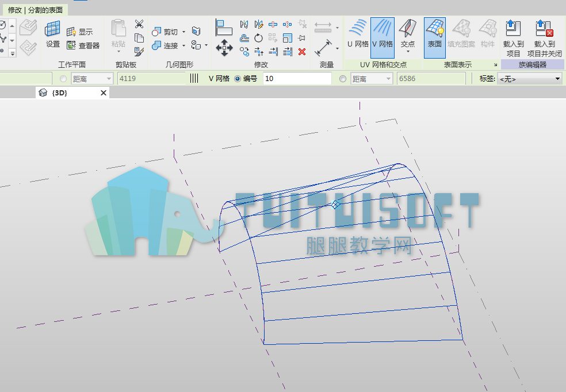Select the radio button beside 4119 距离
The width and height of the screenshot is (566, 392).
pyautogui.click(x=63, y=79)
